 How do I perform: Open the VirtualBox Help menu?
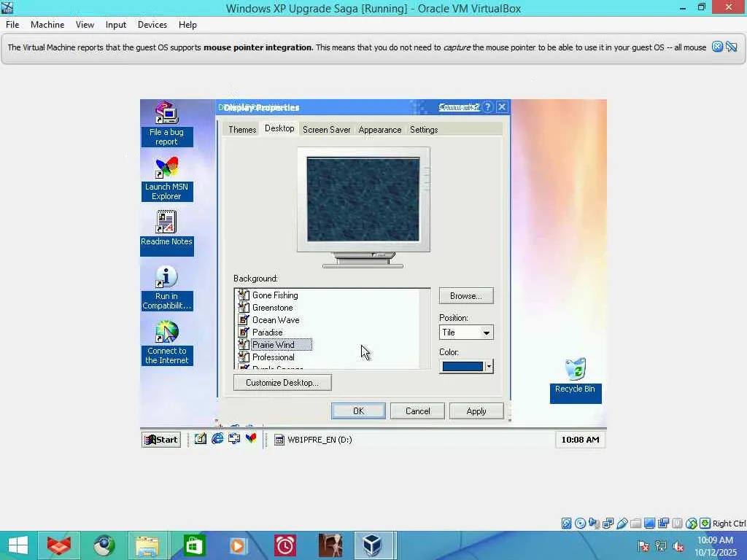click(x=187, y=25)
